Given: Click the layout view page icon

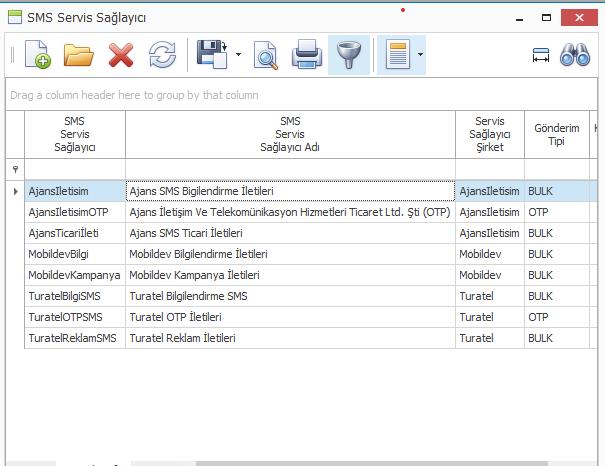Looking at the screenshot, I should [397, 55].
